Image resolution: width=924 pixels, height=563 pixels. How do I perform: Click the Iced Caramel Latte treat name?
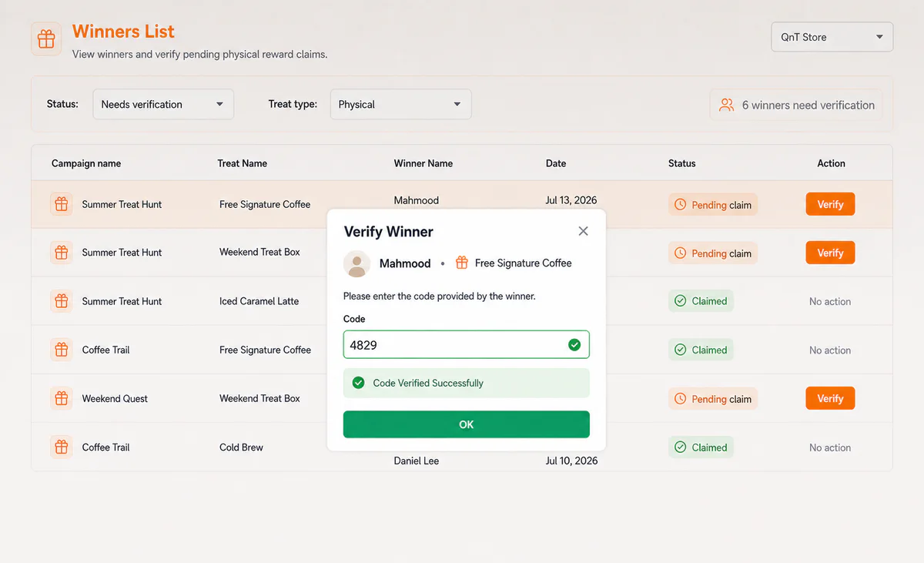259,301
